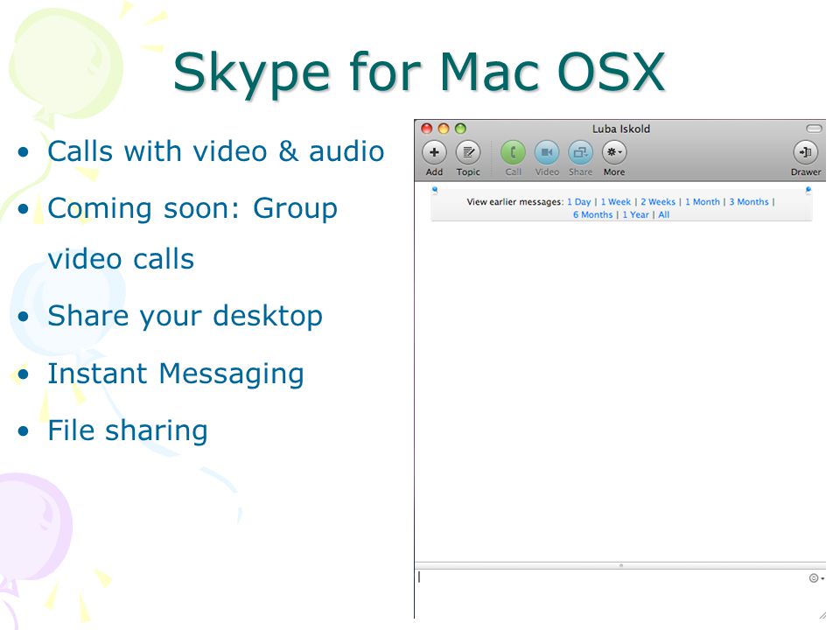Click the 'Skype for Mac OSX' heading
Viewport: 840px width, 630px height.
point(419,73)
